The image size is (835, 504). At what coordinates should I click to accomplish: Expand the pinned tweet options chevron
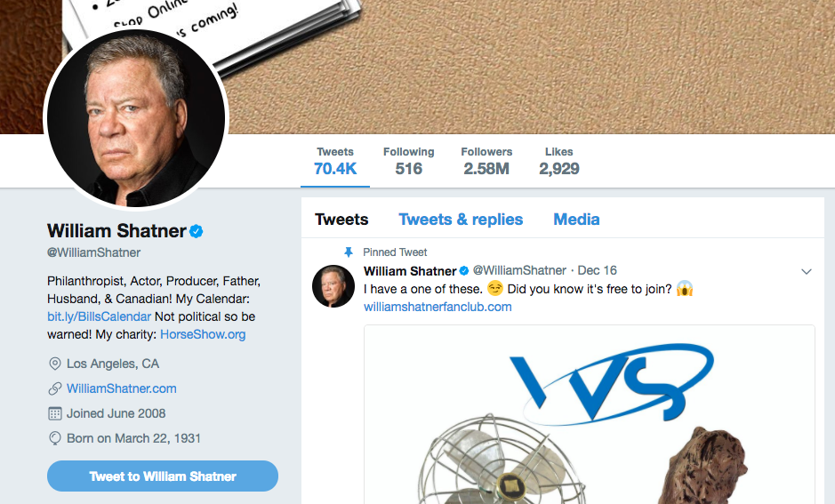tap(807, 271)
